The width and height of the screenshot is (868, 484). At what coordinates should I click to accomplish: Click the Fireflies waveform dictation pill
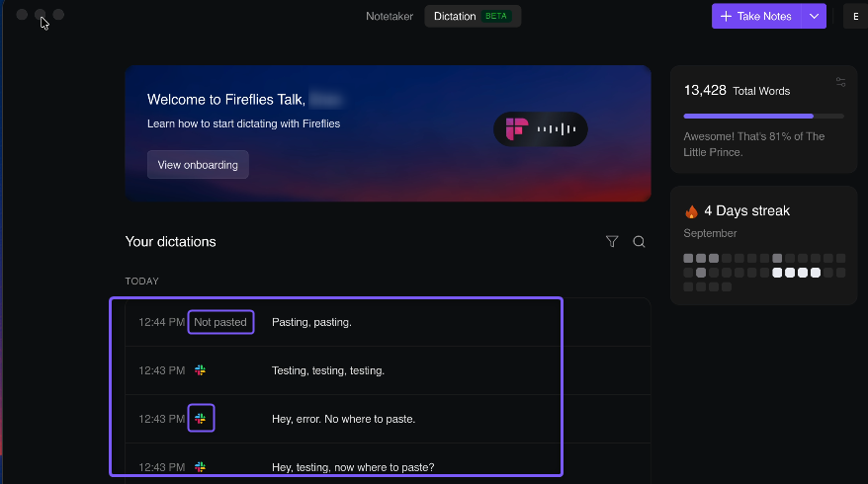point(541,129)
